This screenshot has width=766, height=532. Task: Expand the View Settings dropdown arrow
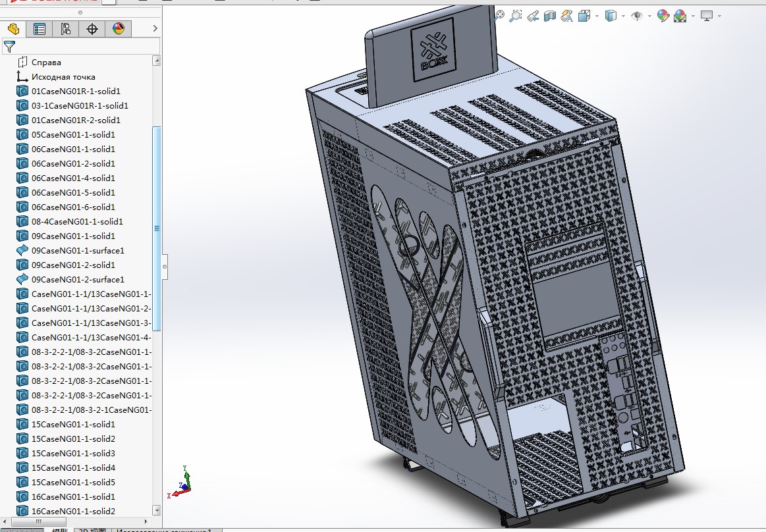pyautogui.click(x=720, y=16)
